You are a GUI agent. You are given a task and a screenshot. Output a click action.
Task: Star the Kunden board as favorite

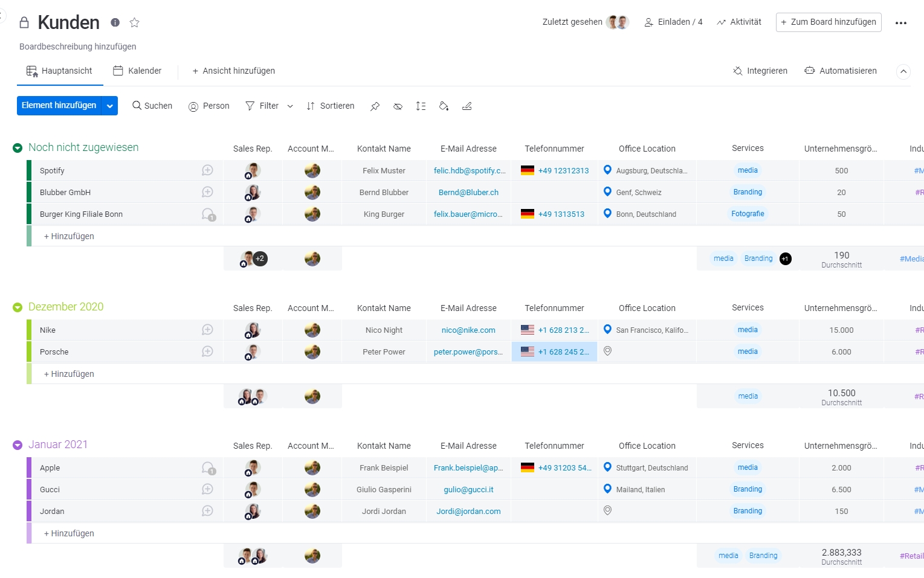[x=134, y=22]
